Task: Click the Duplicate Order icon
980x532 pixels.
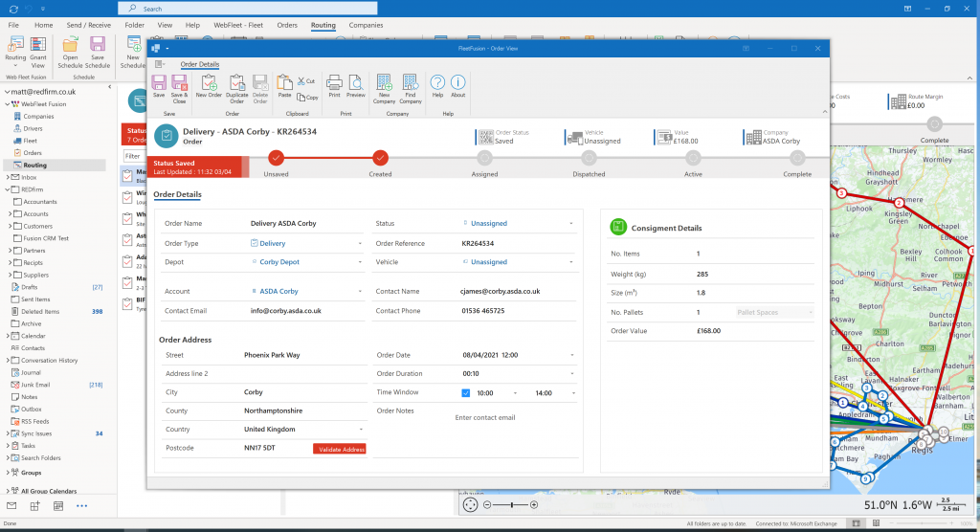Action: [x=236, y=85]
